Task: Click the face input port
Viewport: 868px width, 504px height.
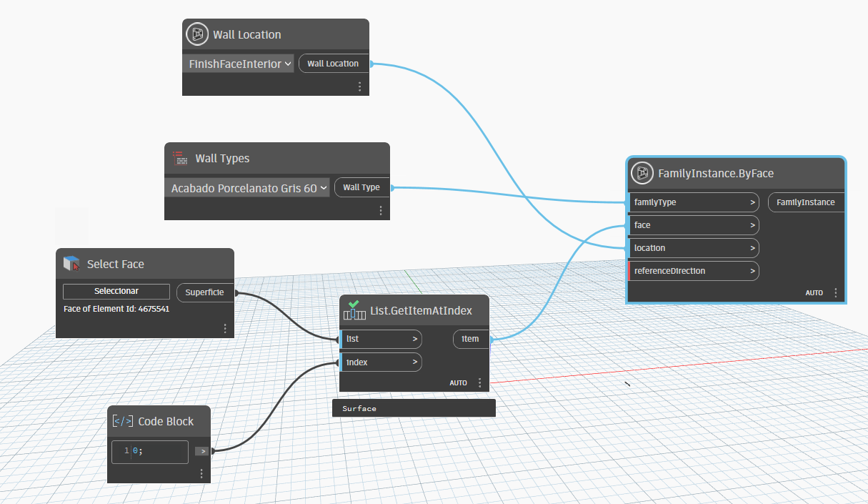Action: (x=693, y=225)
